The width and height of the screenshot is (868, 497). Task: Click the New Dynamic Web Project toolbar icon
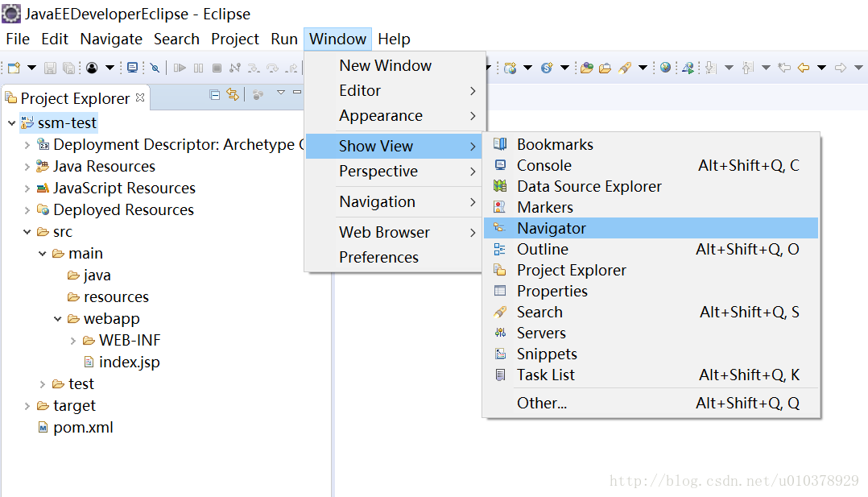[510, 68]
